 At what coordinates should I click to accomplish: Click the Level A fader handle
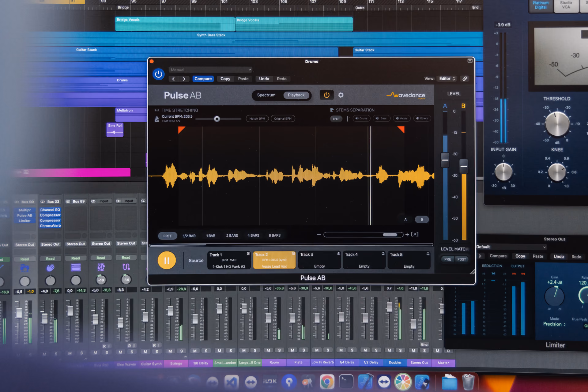click(445, 160)
